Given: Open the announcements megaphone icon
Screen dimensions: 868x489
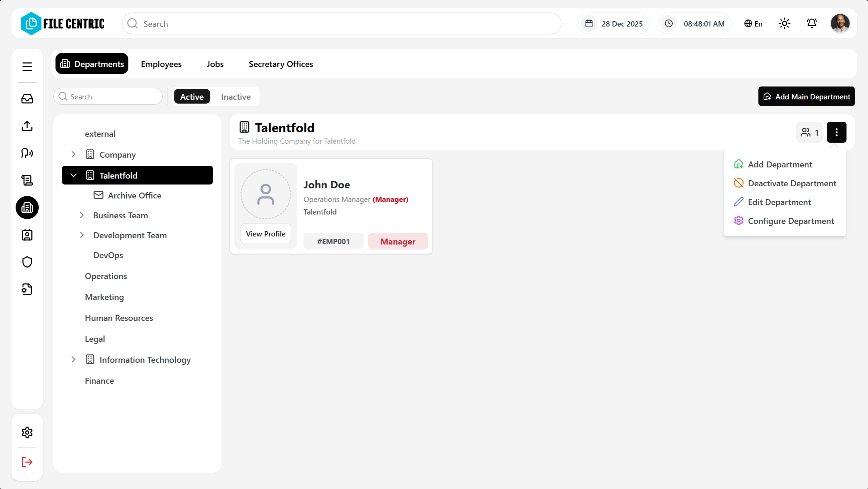Looking at the screenshot, I should click(27, 153).
